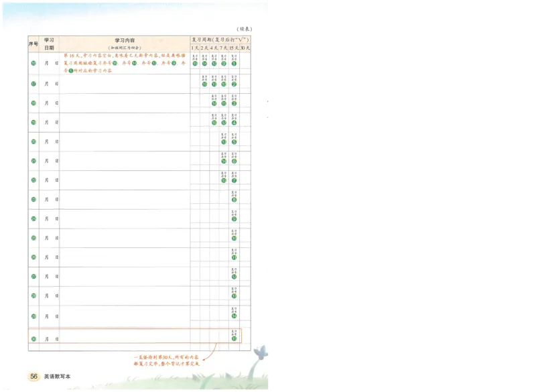Click green row number 30 circle
Image resolution: width=536 pixels, height=392 pixels.
point(33,339)
